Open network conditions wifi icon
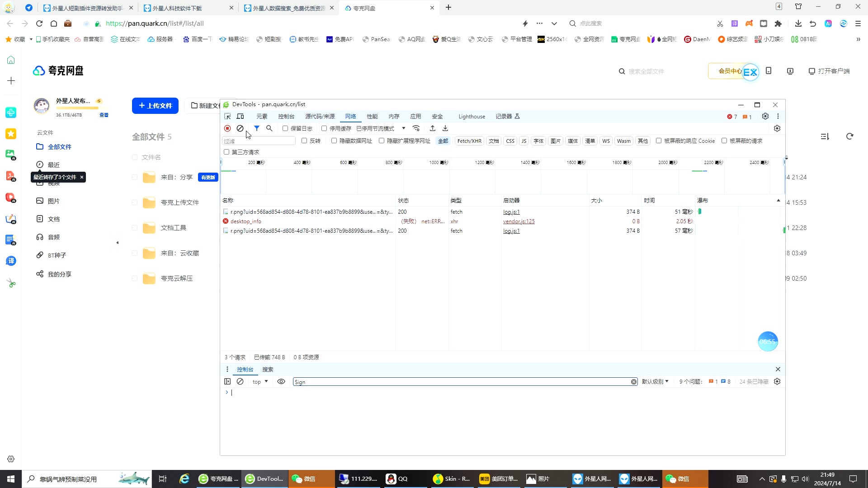Screen dimensions: 868x488 pyautogui.click(x=416, y=129)
